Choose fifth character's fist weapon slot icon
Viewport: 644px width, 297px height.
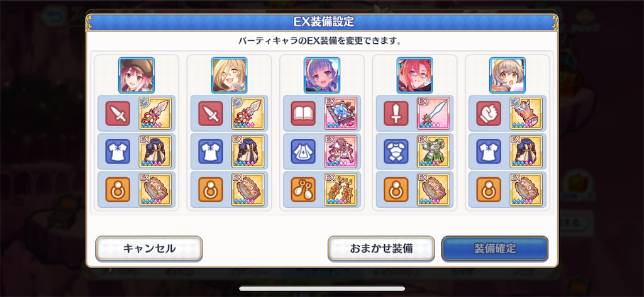[x=489, y=113]
